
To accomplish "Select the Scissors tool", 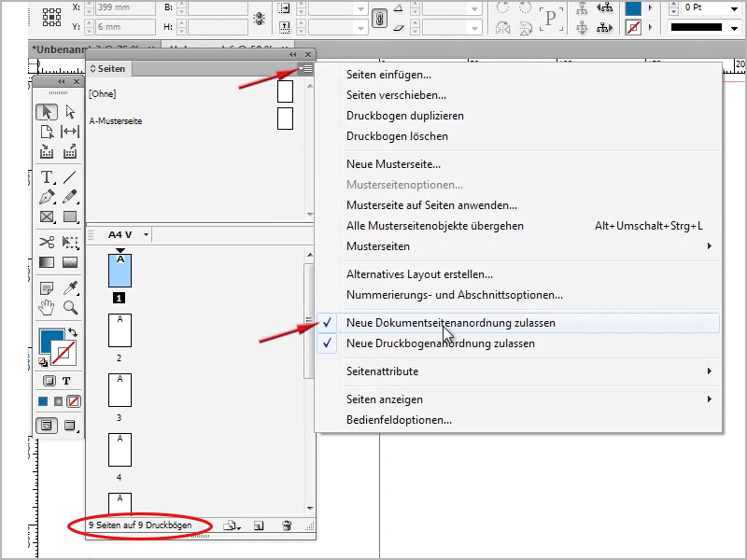I will [x=47, y=242].
